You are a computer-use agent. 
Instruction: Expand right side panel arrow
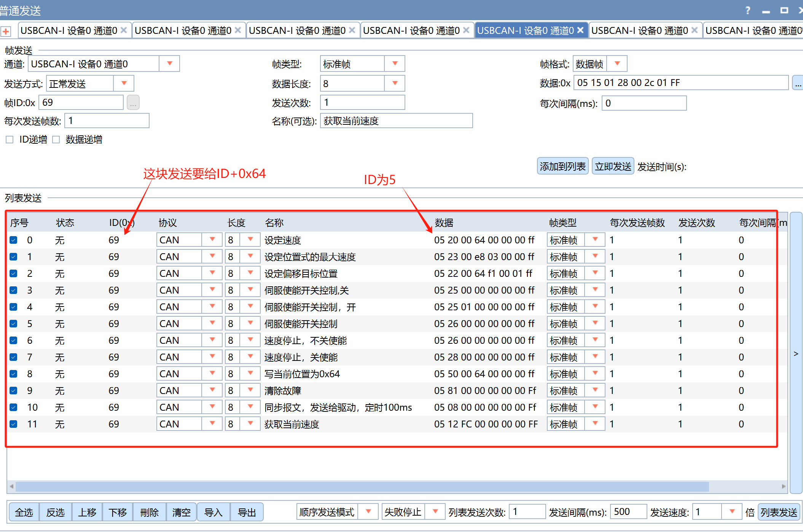click(x=796, y=354)
